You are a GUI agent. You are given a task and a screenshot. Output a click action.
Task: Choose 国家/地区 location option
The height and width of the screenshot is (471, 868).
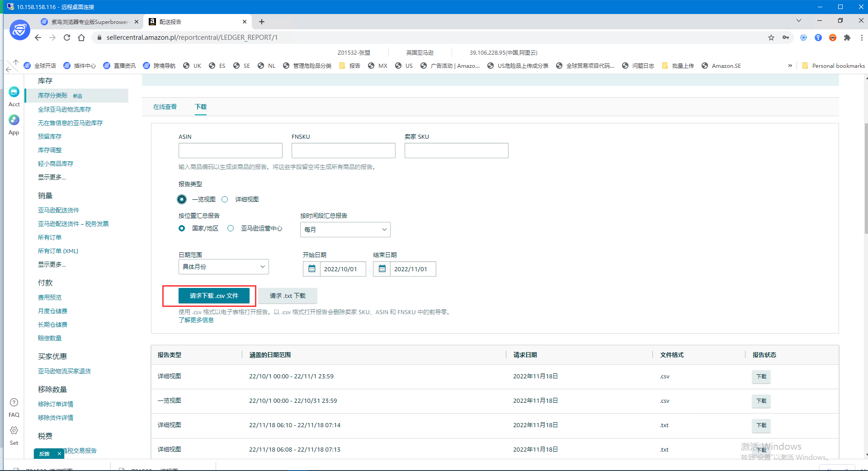coord(182,228)
